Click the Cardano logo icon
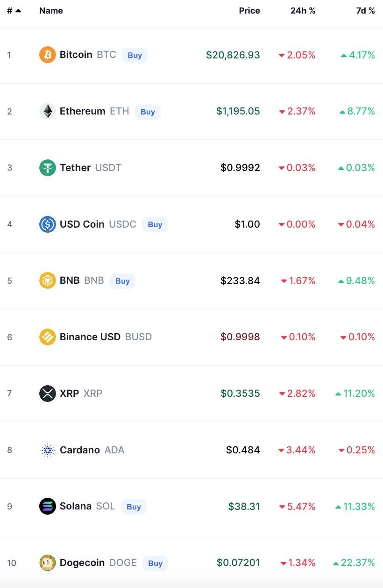This screenshot has height=588, width=383. tap(47, 450)
